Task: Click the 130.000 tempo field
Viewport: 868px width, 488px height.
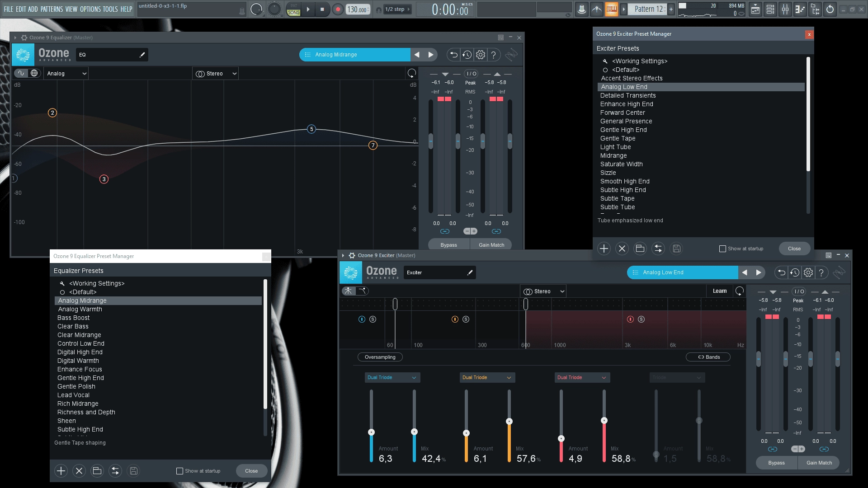Action: click(358, 9)
